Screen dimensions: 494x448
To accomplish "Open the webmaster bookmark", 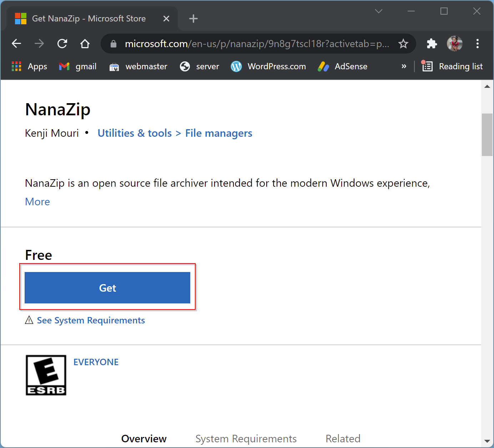I will (138, 66).
